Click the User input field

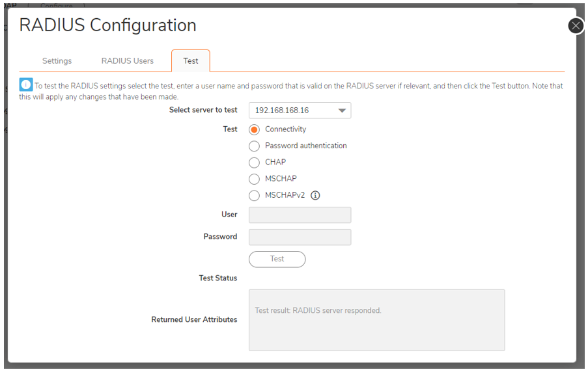(x=300, y=215)
